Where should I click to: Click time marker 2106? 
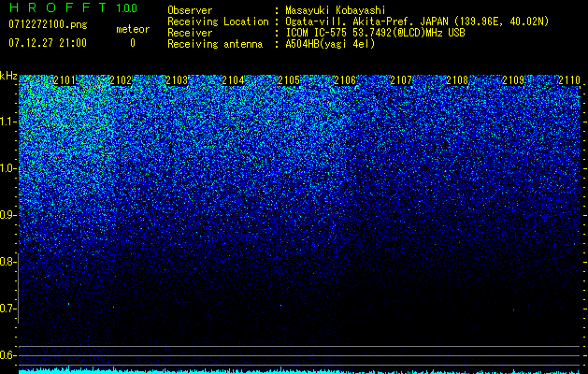345,80
